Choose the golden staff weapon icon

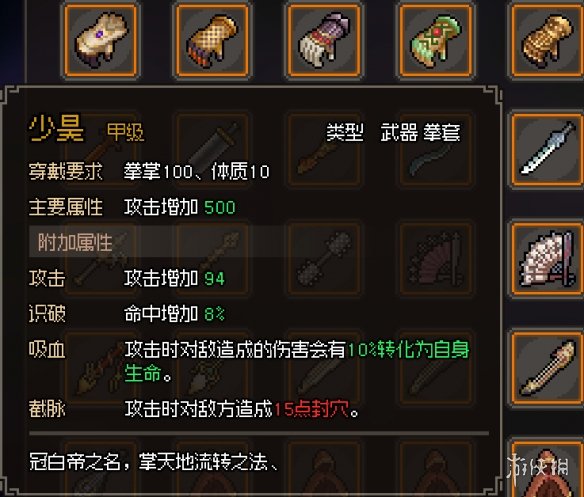(x=548, y=368)
